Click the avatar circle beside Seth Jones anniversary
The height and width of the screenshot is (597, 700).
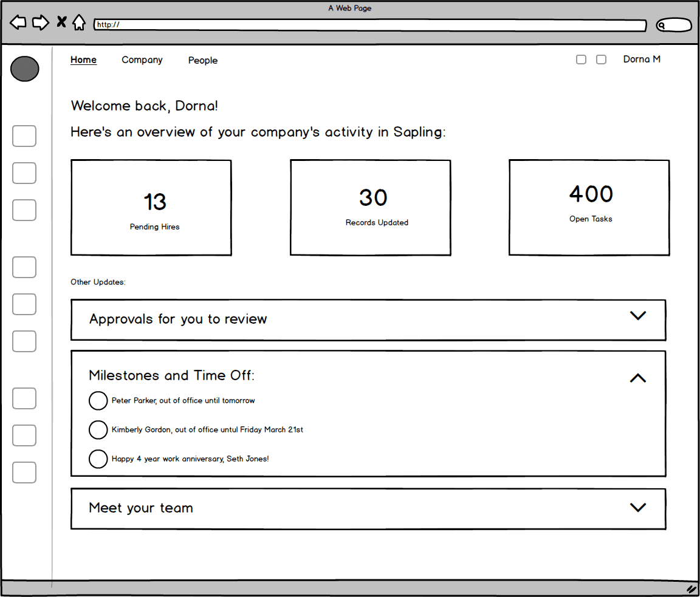pyautogui.click(x=98, y=459)
